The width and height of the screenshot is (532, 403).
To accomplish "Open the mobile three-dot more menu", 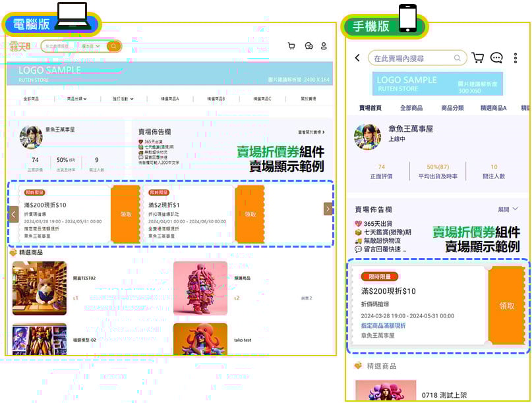I will 516,58.
